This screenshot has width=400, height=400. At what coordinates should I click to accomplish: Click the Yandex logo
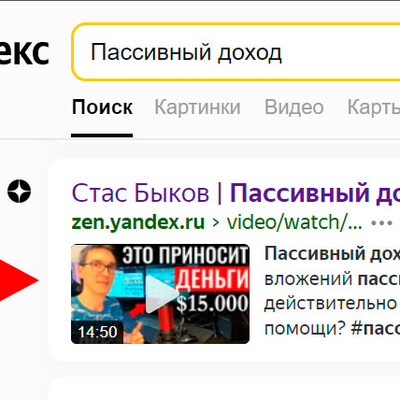24,52
